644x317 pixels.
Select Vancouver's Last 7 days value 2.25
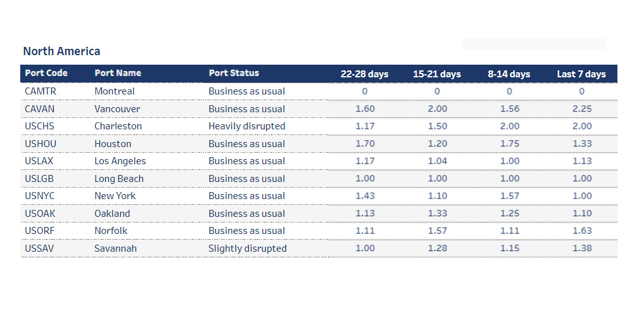581,109
